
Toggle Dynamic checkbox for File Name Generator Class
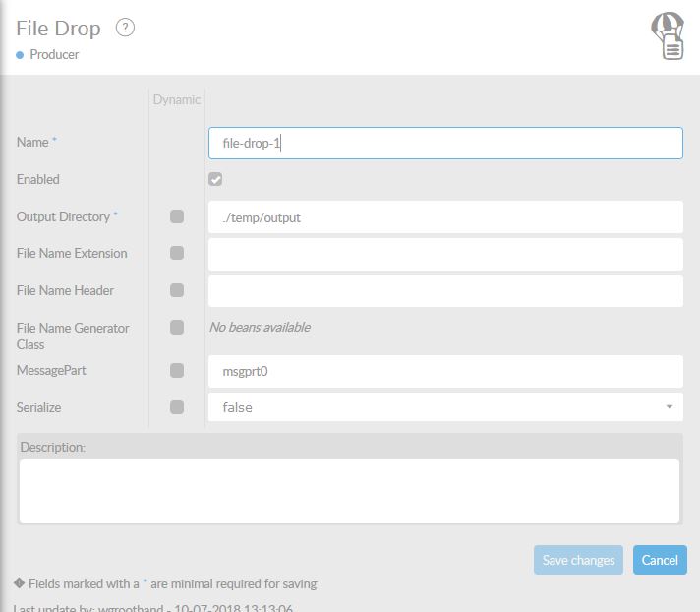(x=177, y=328)
